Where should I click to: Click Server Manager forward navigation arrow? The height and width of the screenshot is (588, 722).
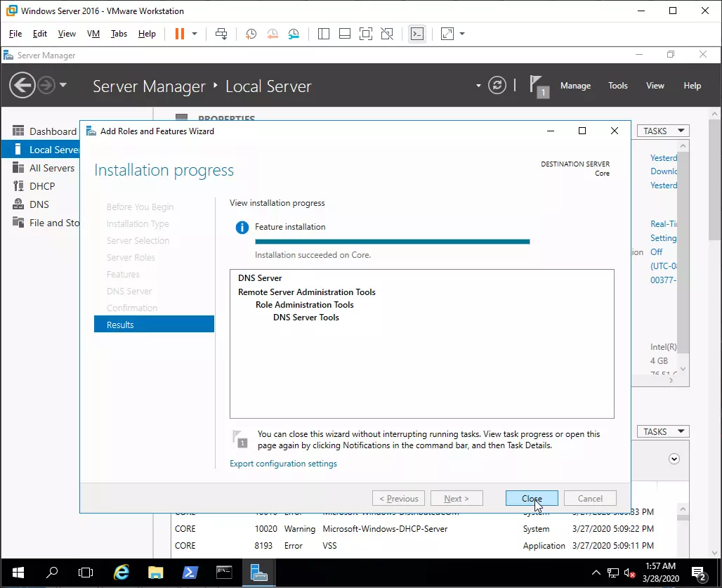pos(46,85)
